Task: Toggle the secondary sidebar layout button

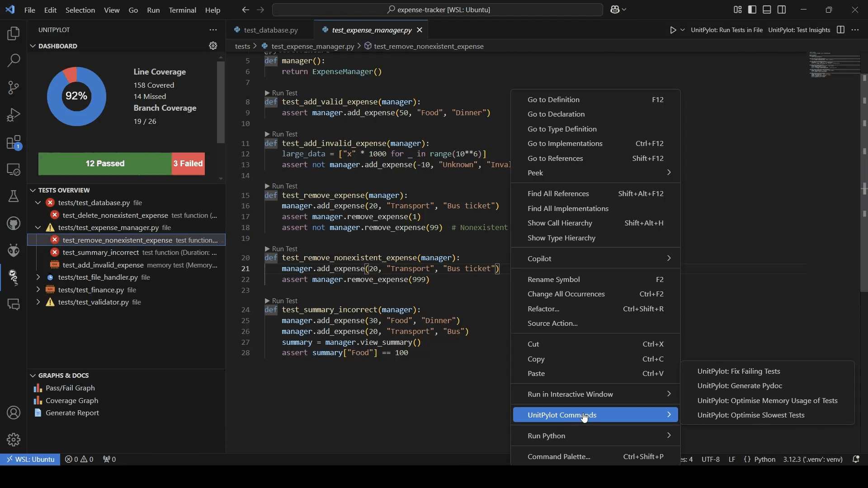Action: point(782,9)
